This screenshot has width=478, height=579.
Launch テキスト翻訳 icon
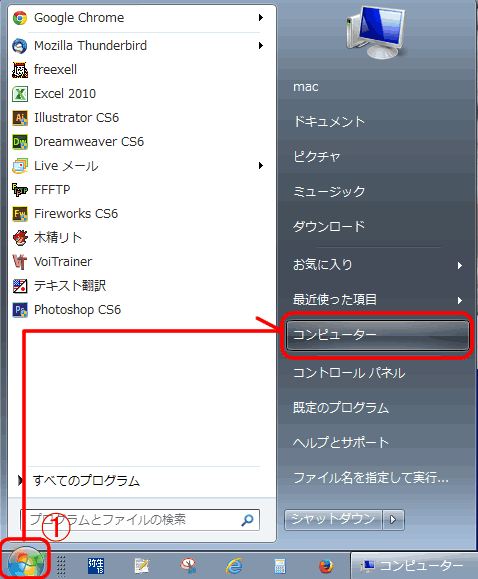click(x=20, y=286)
